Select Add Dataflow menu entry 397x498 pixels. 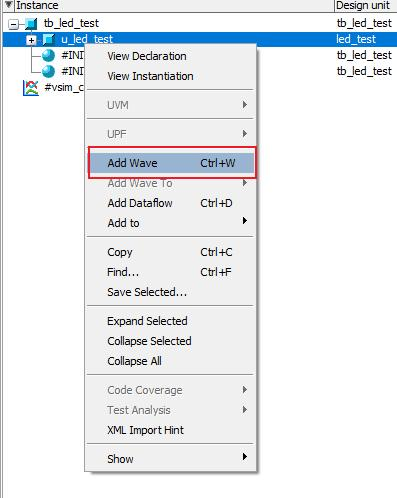point(170,203)
